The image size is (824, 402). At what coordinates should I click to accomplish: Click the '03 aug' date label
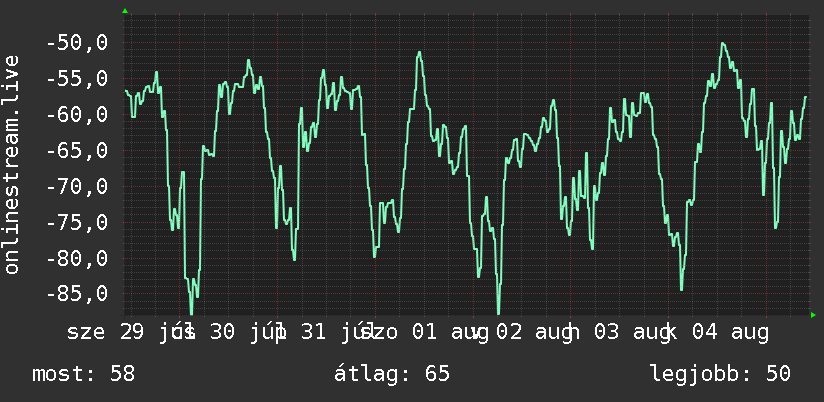pyautogui.click(x=633, y=333)
